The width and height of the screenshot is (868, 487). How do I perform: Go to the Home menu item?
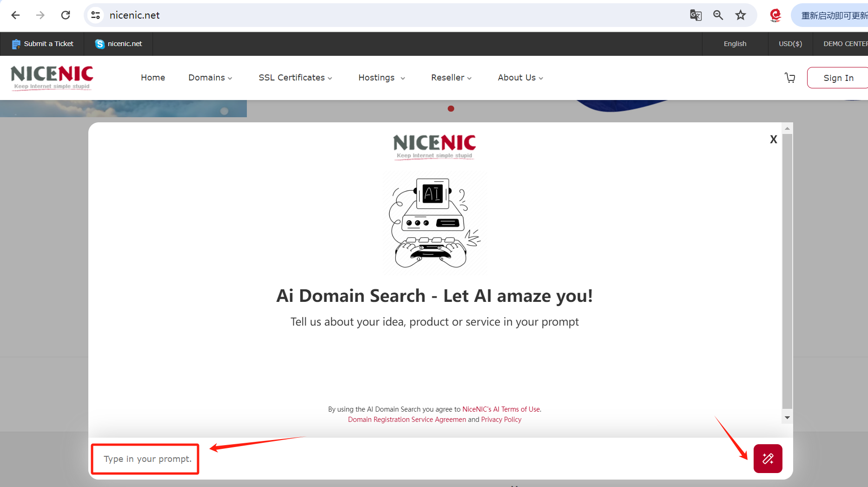point(153,78)
